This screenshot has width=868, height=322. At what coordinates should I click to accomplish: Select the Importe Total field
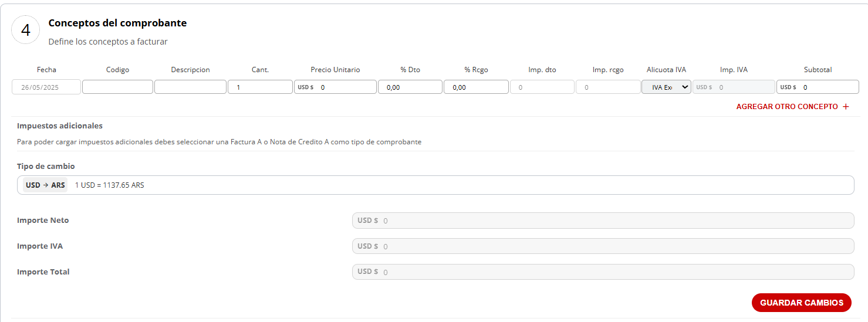[x=603, y=272]
